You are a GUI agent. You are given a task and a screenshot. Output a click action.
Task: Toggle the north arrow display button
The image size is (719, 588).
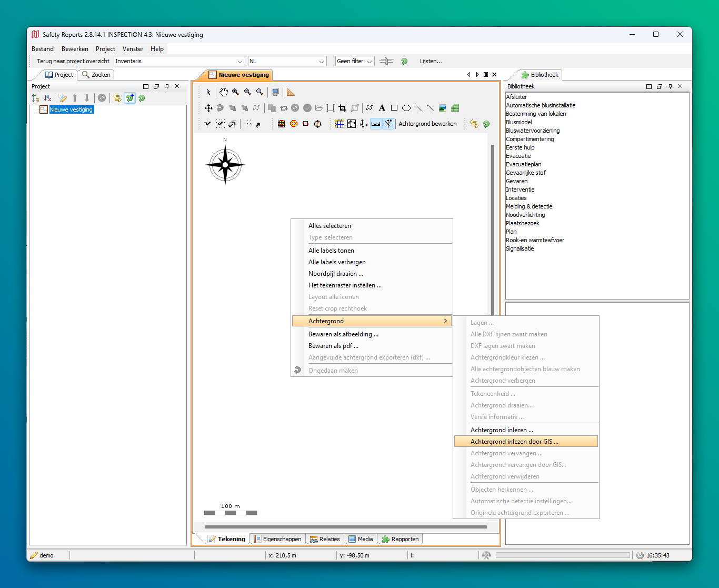point(388,124)
